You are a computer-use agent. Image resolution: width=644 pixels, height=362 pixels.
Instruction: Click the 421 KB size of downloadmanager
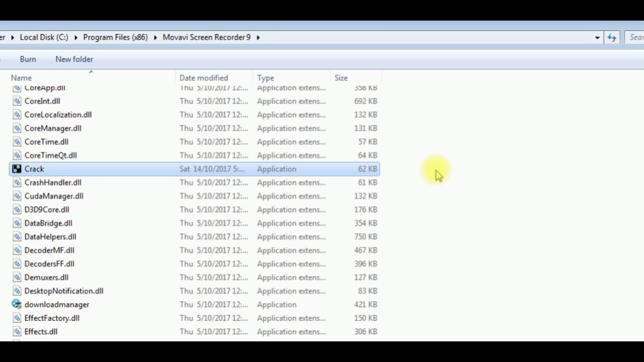(x=366, y=305)
